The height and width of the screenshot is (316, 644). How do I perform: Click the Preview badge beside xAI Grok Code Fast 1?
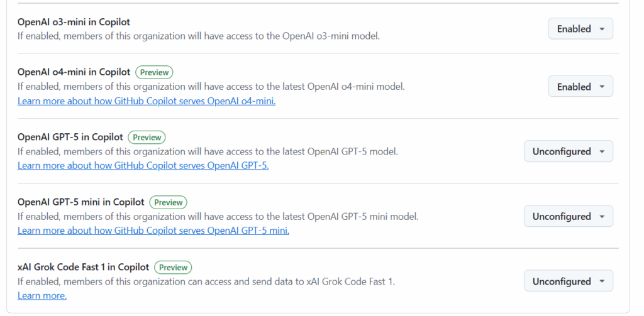point(174,267)
